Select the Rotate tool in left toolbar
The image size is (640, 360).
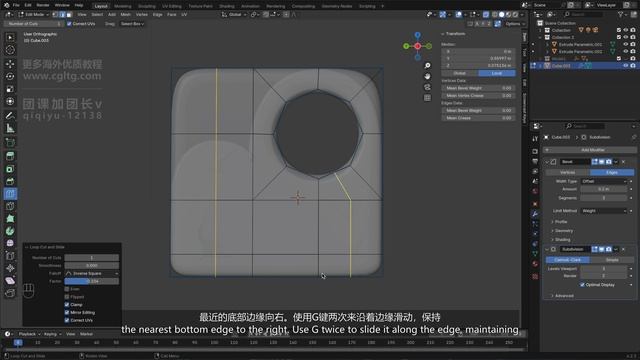pos(10,76)
